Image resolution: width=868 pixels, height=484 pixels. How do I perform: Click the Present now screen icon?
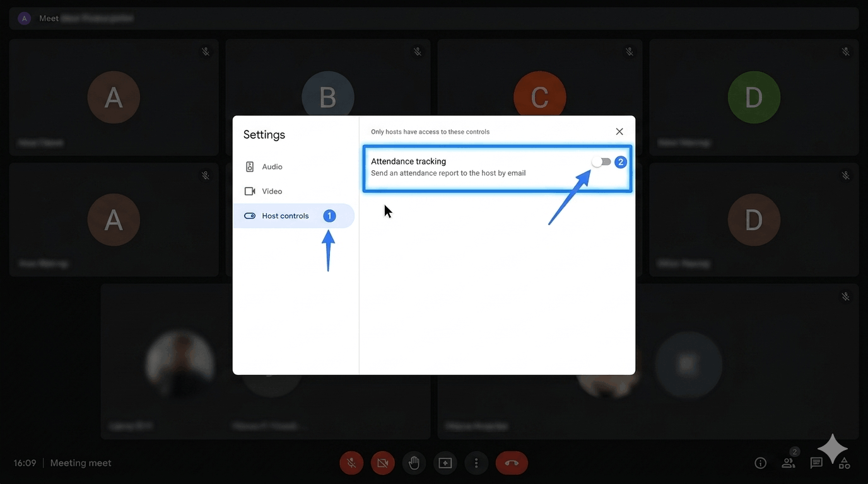click(x=445, y=463)
